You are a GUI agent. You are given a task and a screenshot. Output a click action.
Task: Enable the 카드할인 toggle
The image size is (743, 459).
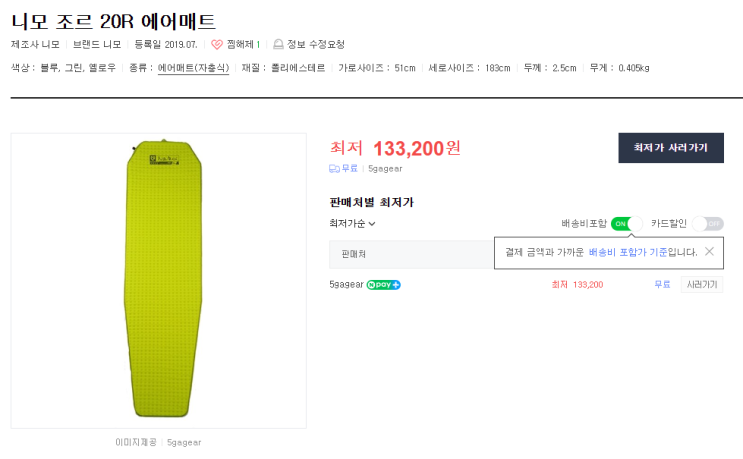707,223
